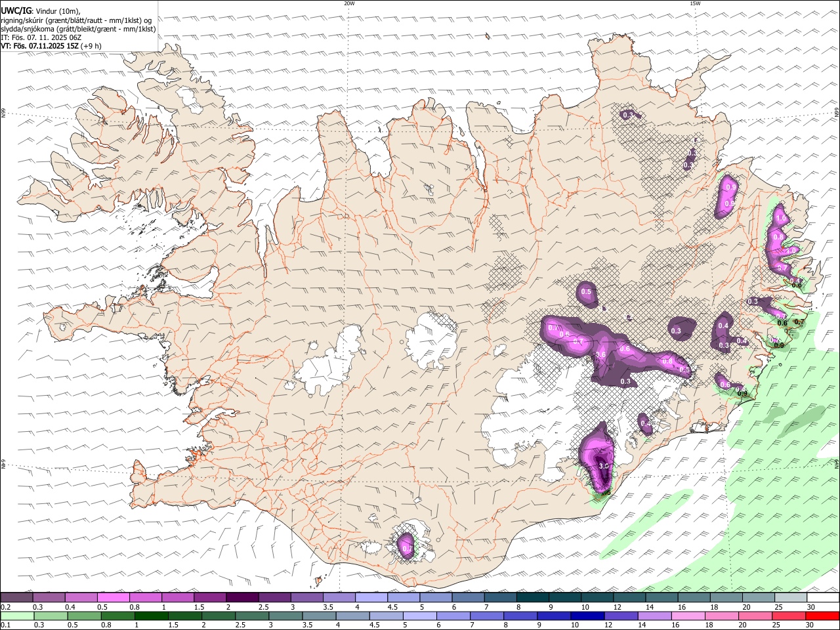Screen dimensions: 840x630
Task: Click the 0.5 label in the isolated snow blob
Action: tap(587, 291)
